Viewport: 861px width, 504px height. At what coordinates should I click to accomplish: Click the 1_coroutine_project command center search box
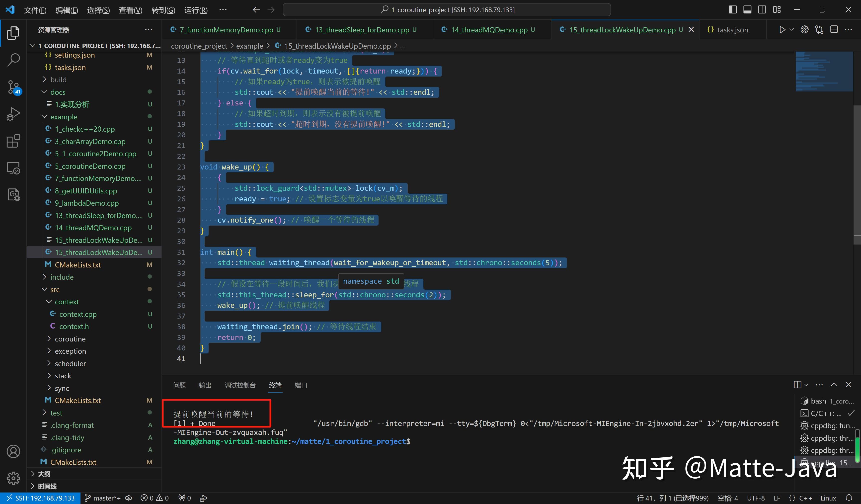(448, 9)
